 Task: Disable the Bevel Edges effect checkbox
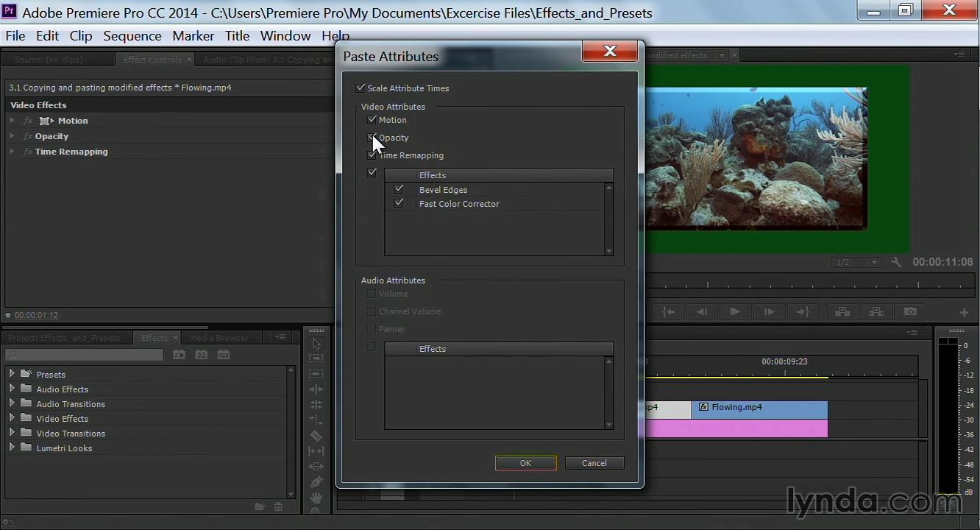tap(399, 190)
